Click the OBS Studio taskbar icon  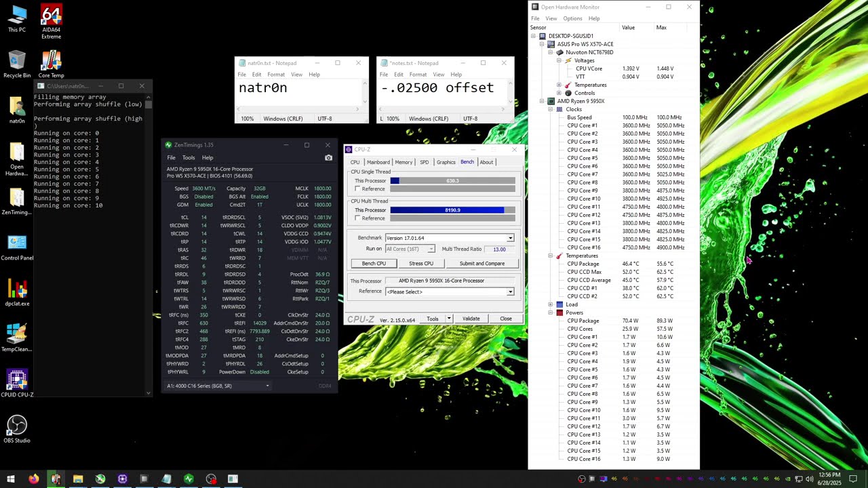click(x=211, y=479)
